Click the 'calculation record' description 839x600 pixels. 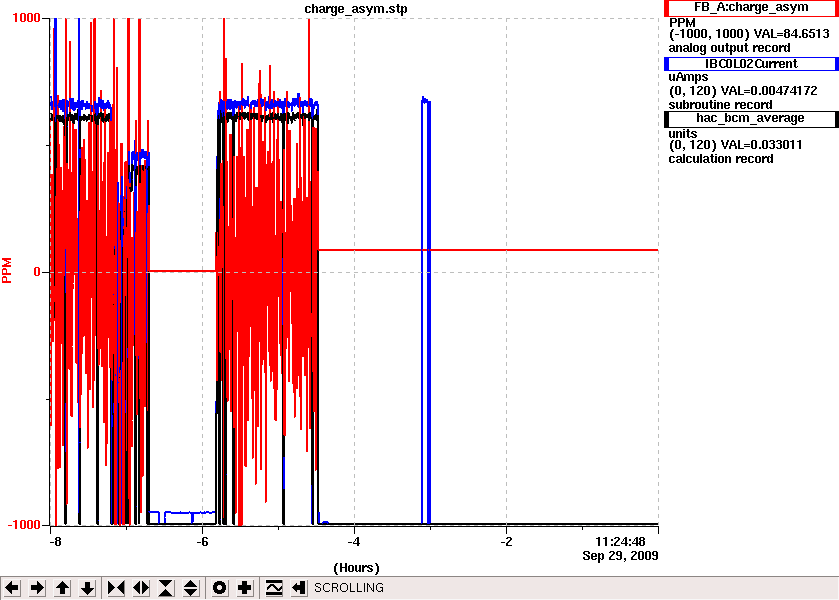click(x=721, y=159)
